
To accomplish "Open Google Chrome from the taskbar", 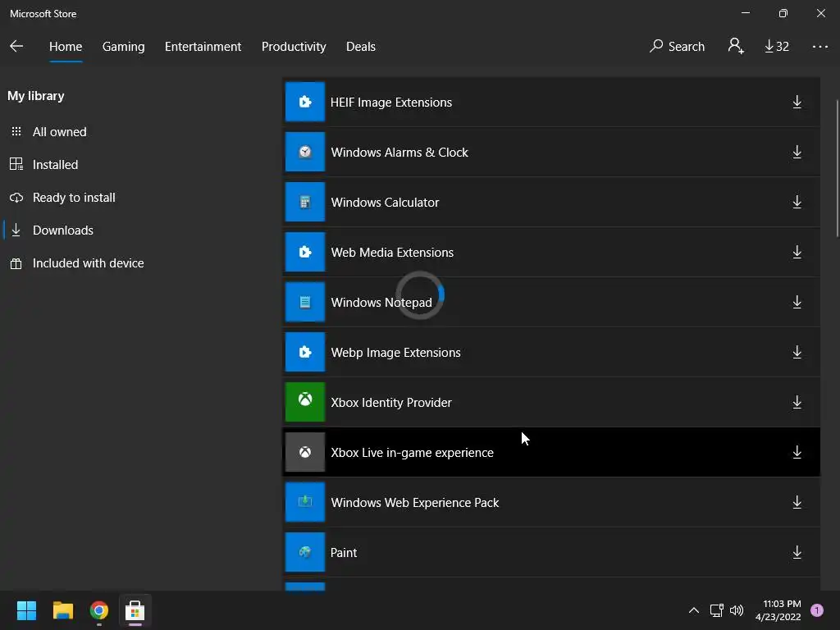I will click(98, 610).
